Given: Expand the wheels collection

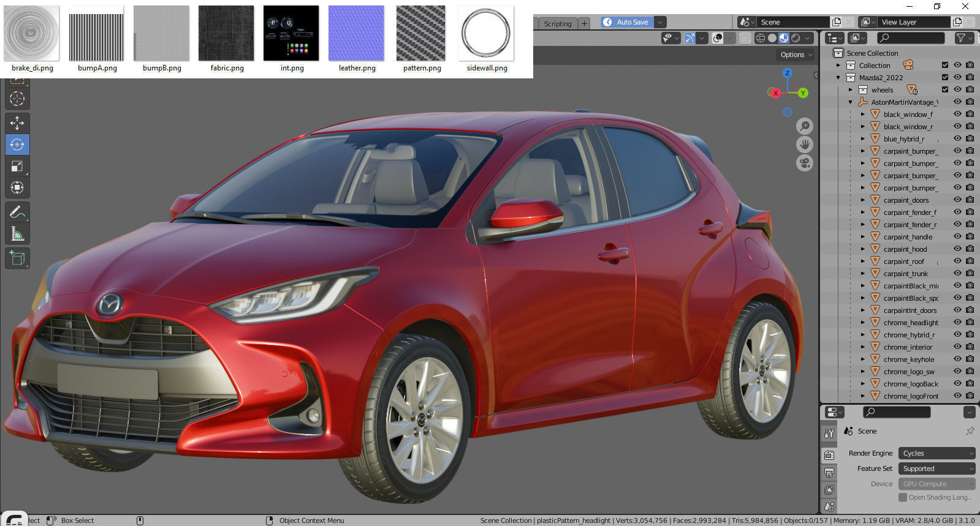Looking at the screenshot, I should point(851,90).
